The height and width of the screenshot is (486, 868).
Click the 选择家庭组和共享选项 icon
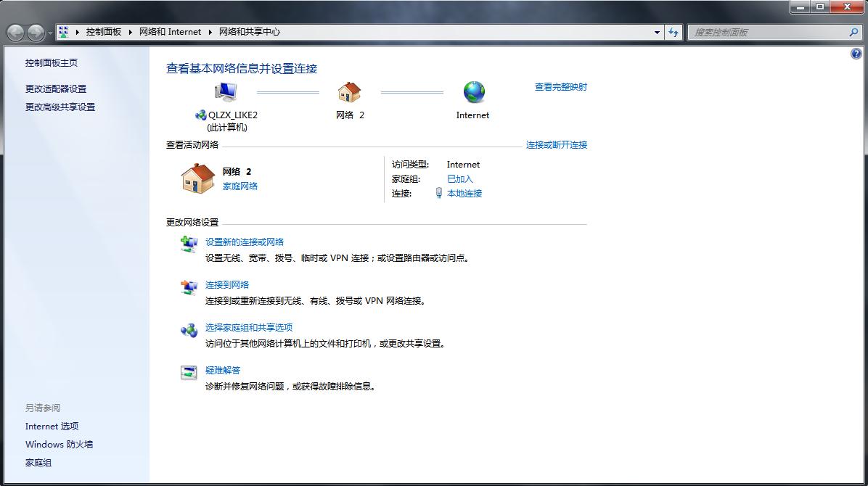[189, 330]
